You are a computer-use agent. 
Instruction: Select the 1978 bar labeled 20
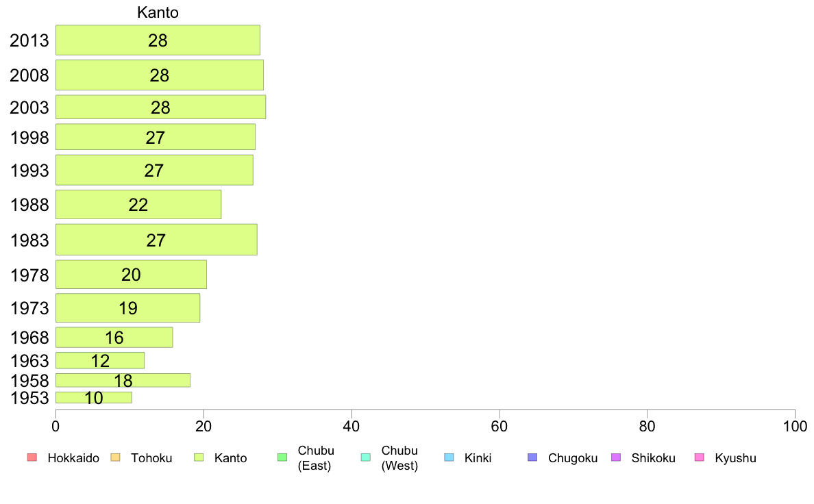coord(131,275)
